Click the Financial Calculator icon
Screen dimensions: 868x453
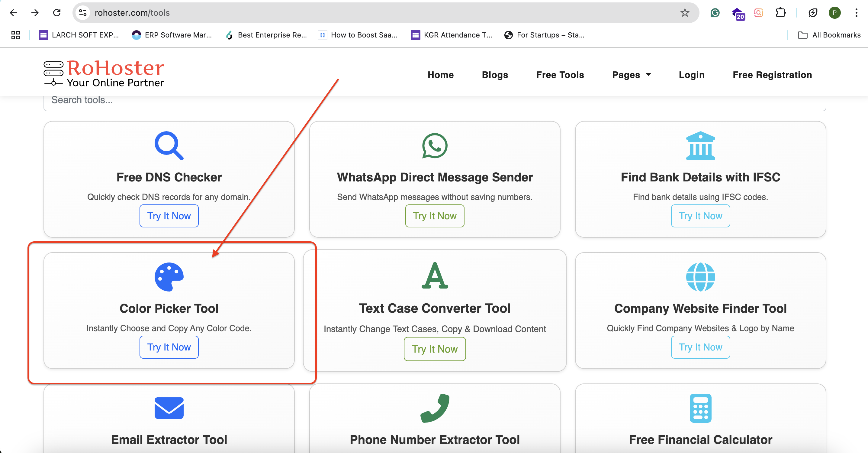click(x=700, y=408)
